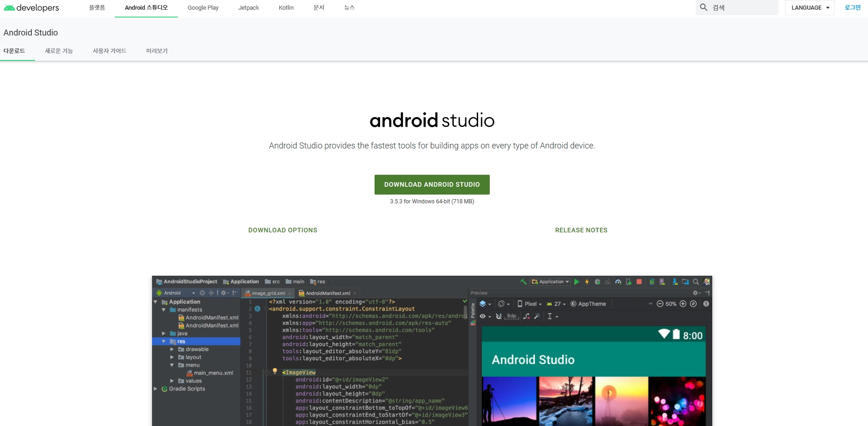Open the Application run configuration dropdown
The height and width of the screenshot is (426, 868).
[x=551, y=282]
